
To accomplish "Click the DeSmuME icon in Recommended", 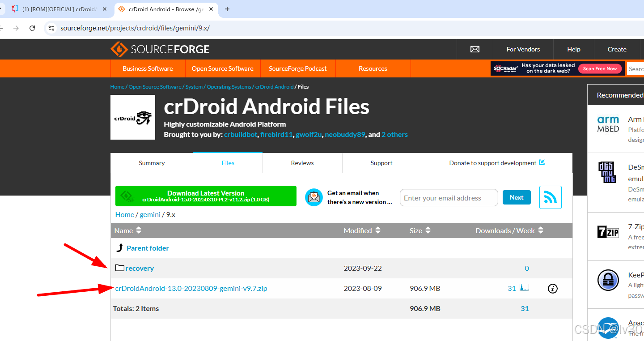I will (607, 172).
